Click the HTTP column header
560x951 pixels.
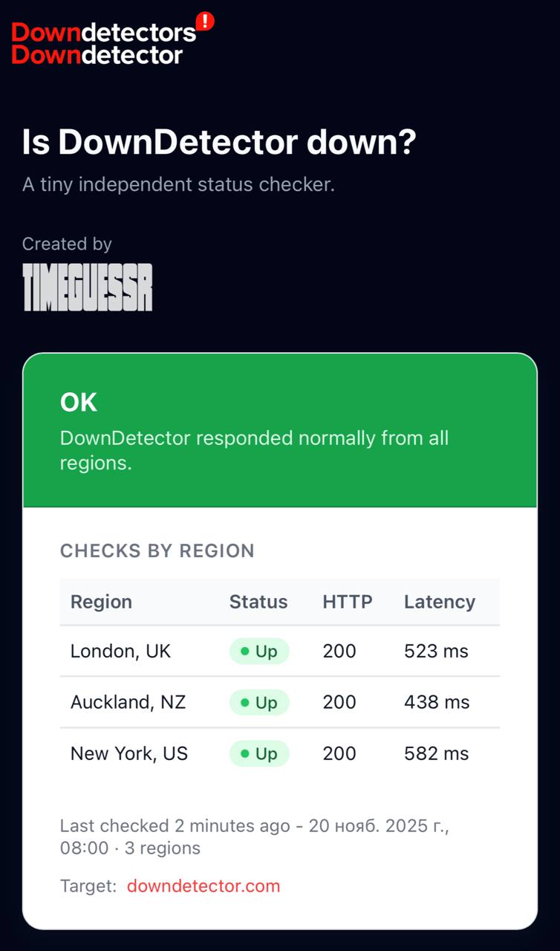[348, 602]
